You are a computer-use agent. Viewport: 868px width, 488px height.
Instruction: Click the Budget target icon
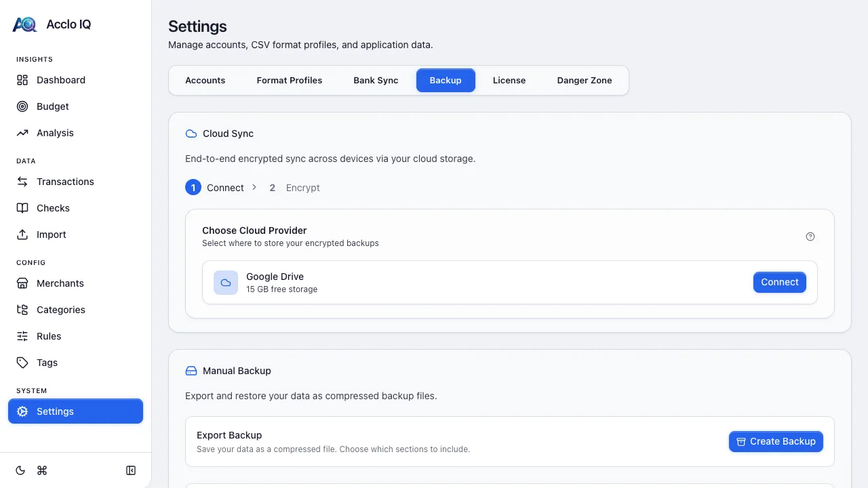[22, 106]
